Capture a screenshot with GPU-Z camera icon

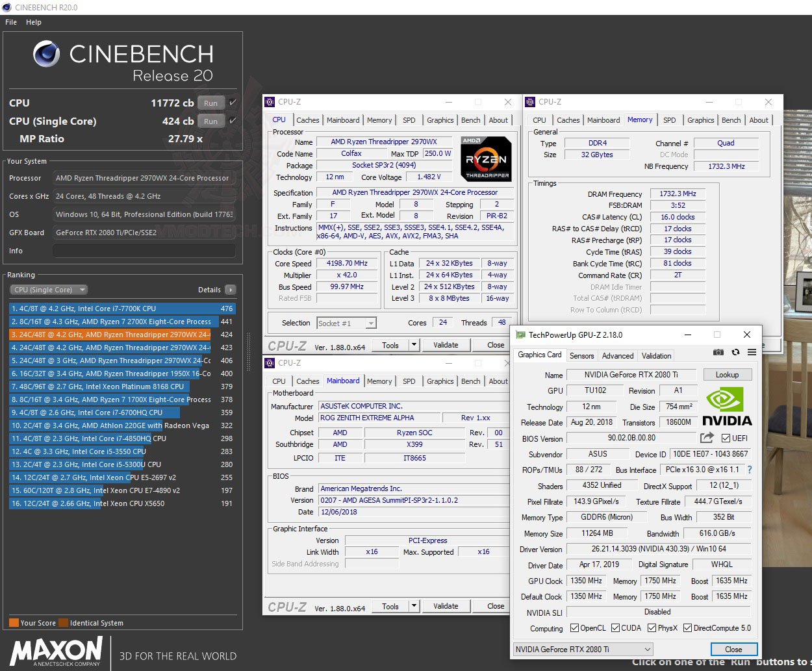pos(718,351)
